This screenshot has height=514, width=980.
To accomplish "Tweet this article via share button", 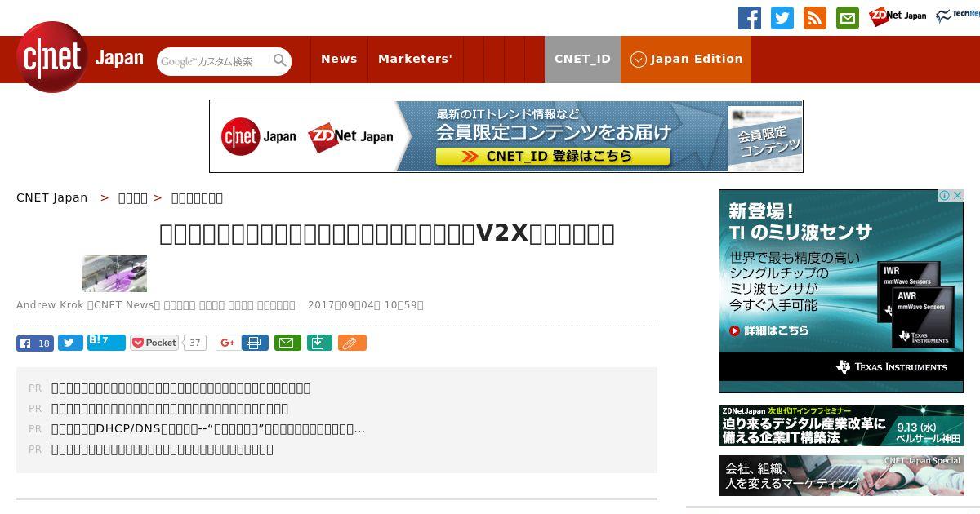I will click(x=70, y=343).
